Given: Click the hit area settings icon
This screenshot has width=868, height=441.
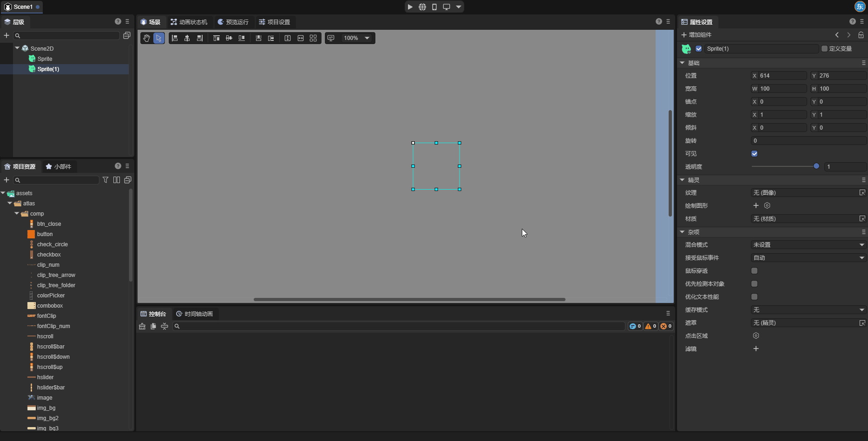Looking at the screenshot, I should [756, 336].
